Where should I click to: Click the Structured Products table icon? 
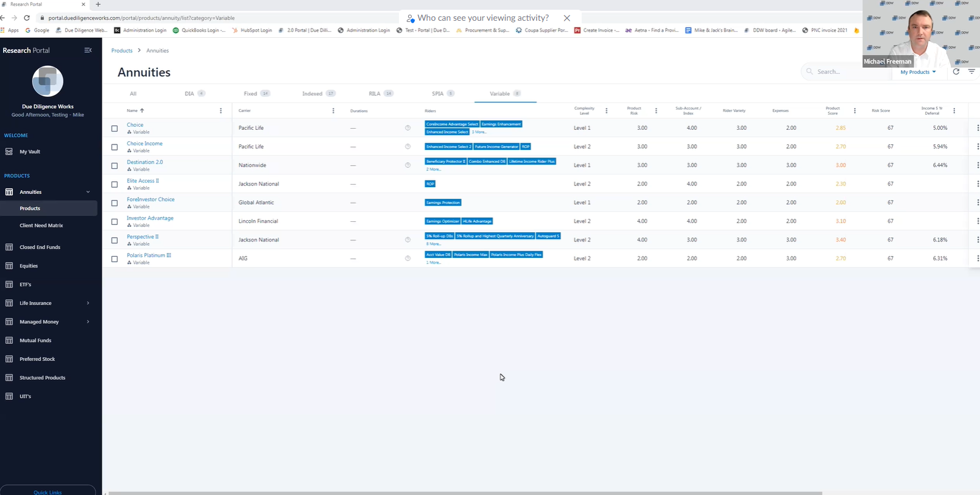[x=9, y=377]
